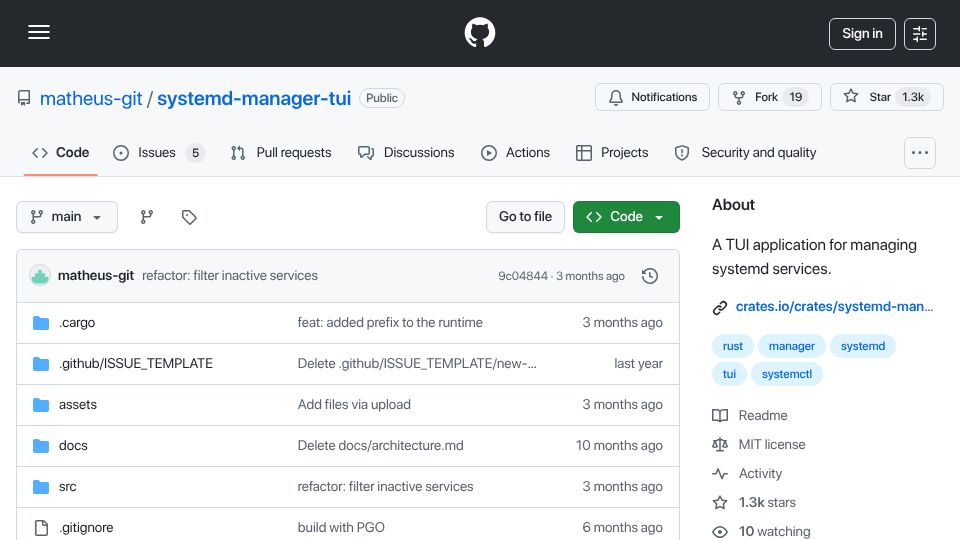Open the crates.io/crates/systemd-man... link

[834, 307]
